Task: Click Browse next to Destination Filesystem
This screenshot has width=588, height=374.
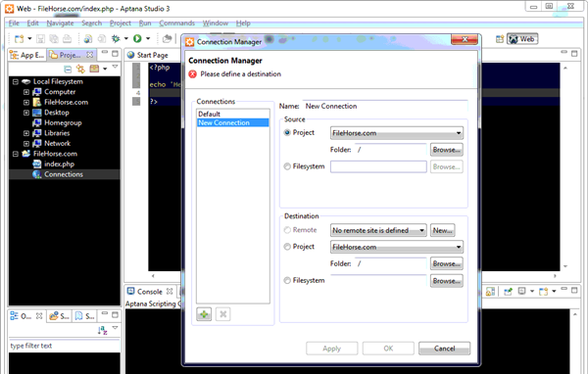Action: tap(446, 281)
